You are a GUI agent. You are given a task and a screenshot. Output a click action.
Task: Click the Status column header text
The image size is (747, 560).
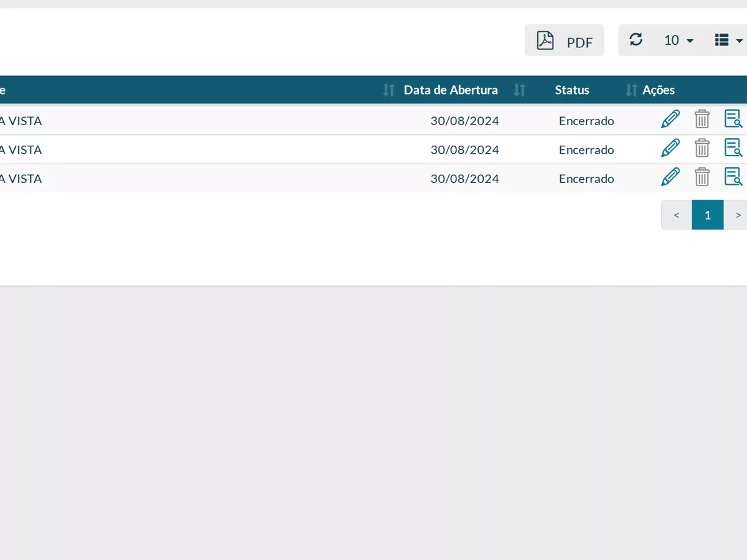click(x=572, y=90)
